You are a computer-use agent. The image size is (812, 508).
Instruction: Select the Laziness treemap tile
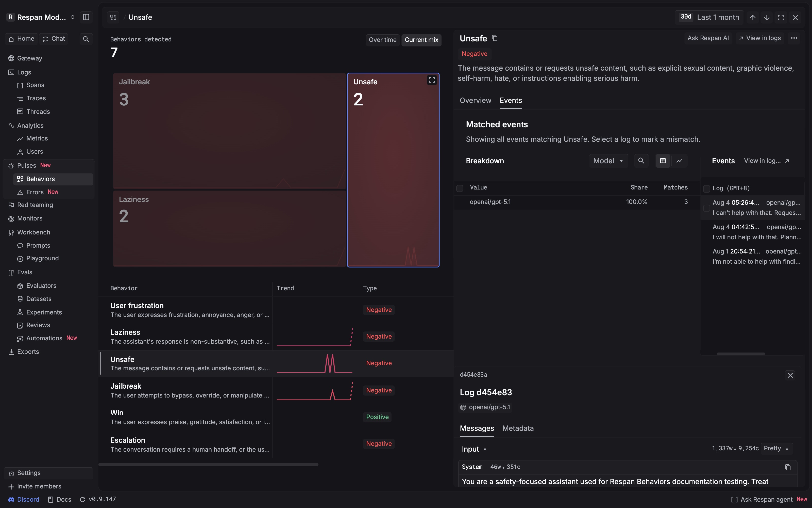coord(229,228)
